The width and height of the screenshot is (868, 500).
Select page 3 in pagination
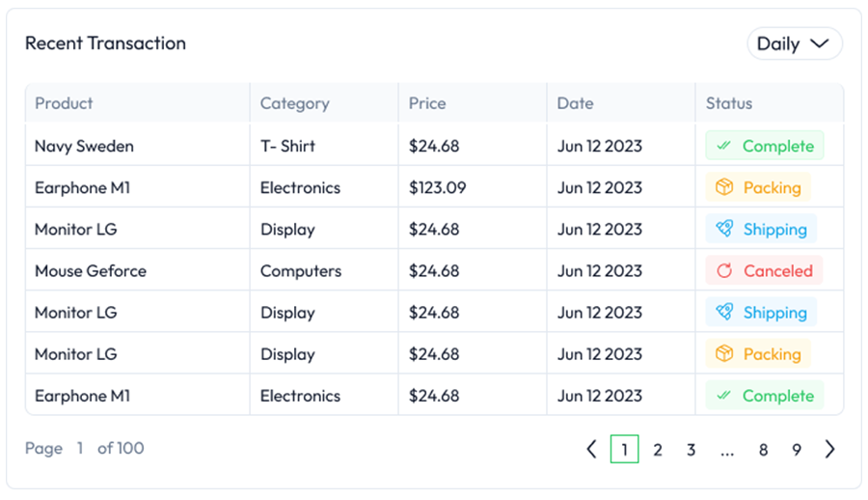692,449
